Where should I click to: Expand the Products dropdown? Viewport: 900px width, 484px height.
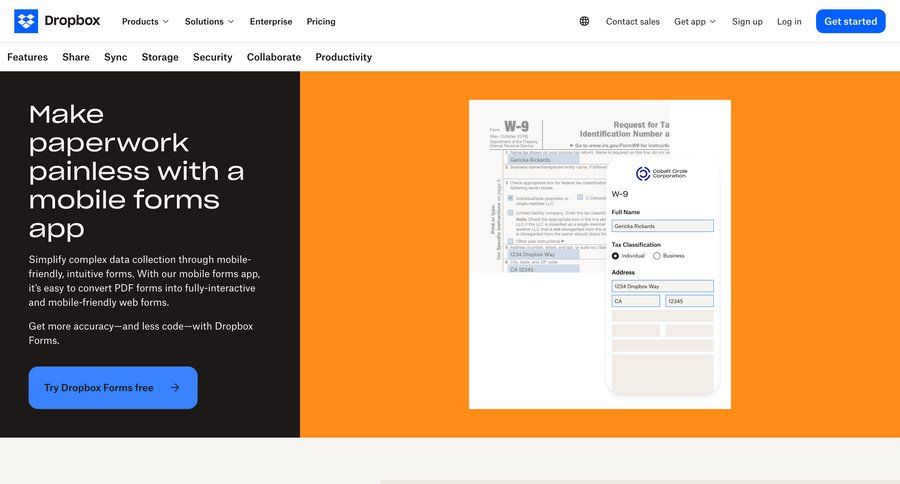point(145,21)
